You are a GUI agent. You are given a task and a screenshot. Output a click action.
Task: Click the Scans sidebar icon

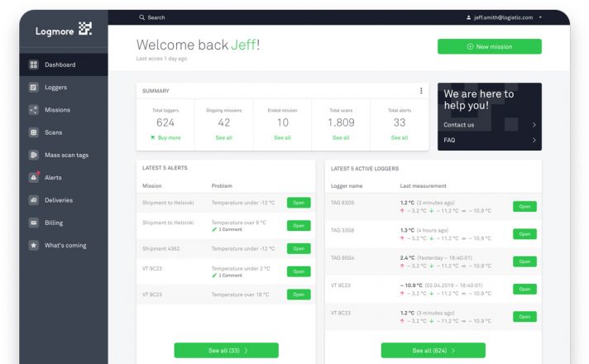point(33,132)
